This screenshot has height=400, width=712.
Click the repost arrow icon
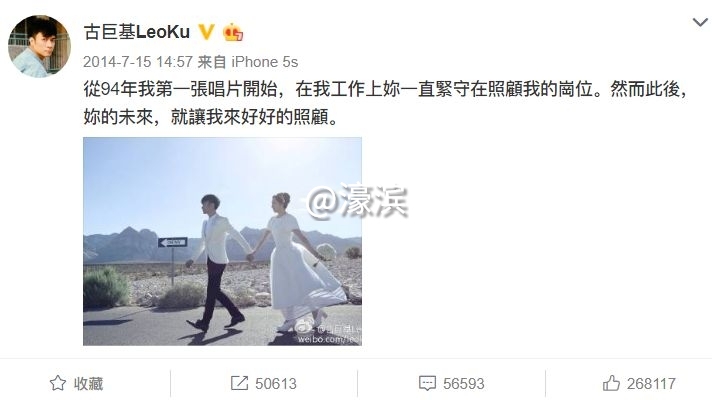click(x=239, y=383)
